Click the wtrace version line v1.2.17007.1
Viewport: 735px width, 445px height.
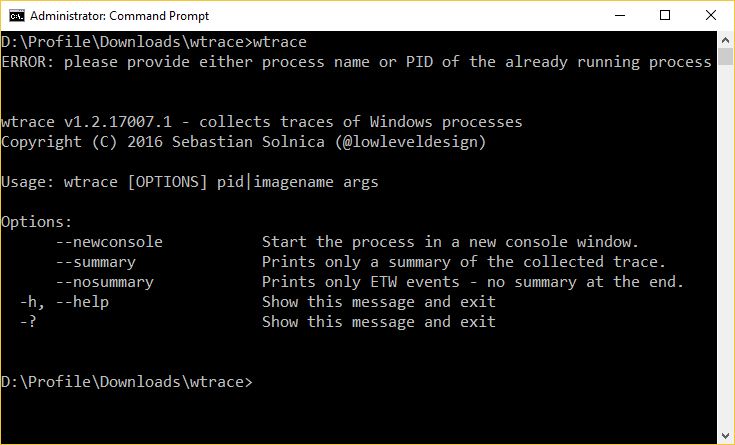tap(262, 122)
